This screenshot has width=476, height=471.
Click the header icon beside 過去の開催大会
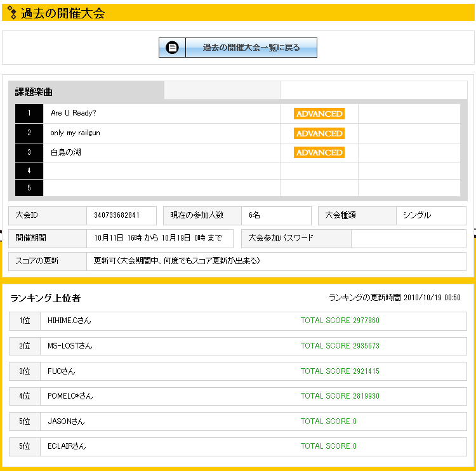[x=11, y=13]
